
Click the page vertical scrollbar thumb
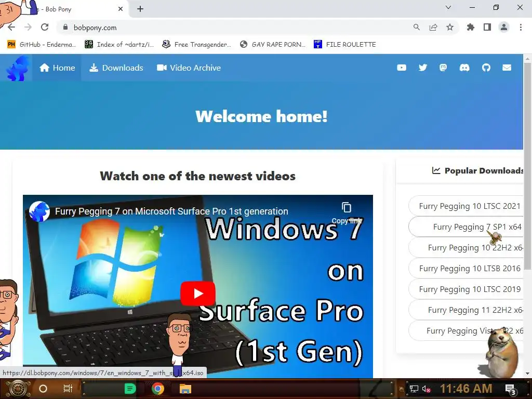[x=527, y=166]
